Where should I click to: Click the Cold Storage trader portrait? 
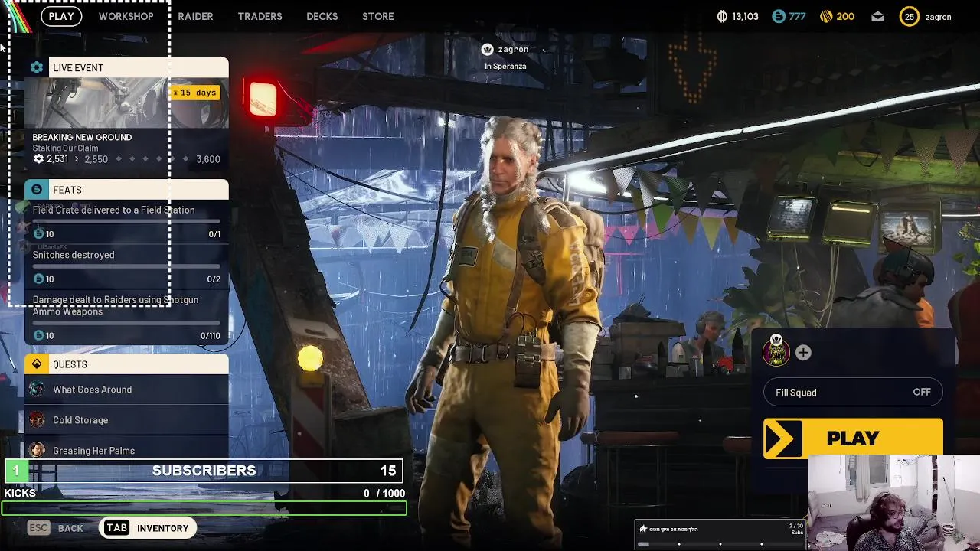click(x=37, y=420)
